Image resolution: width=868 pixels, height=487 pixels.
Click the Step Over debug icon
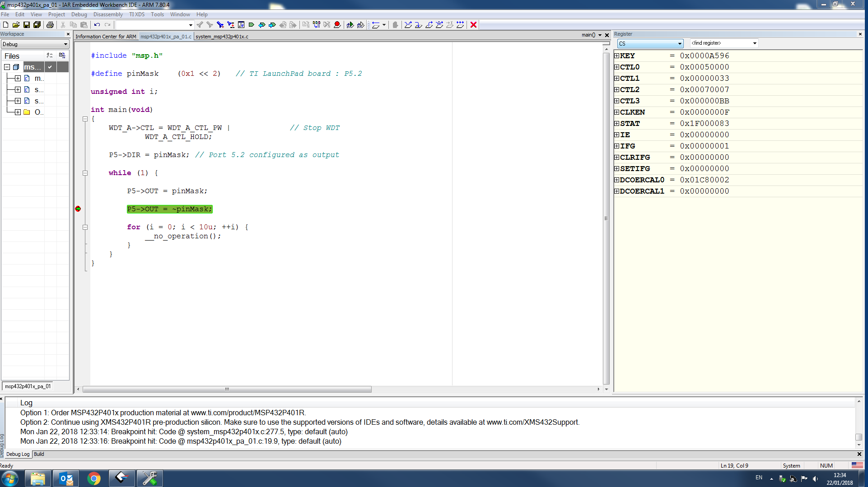click(408, 25)
